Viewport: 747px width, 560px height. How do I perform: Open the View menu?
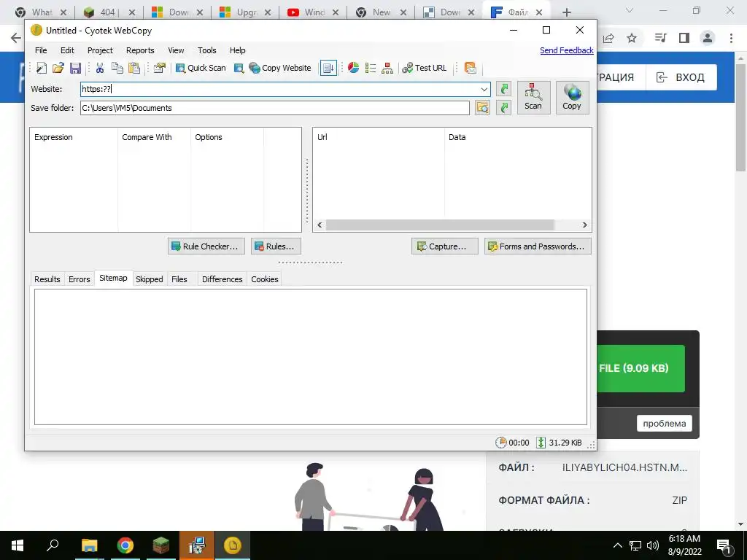pos(176,50)
